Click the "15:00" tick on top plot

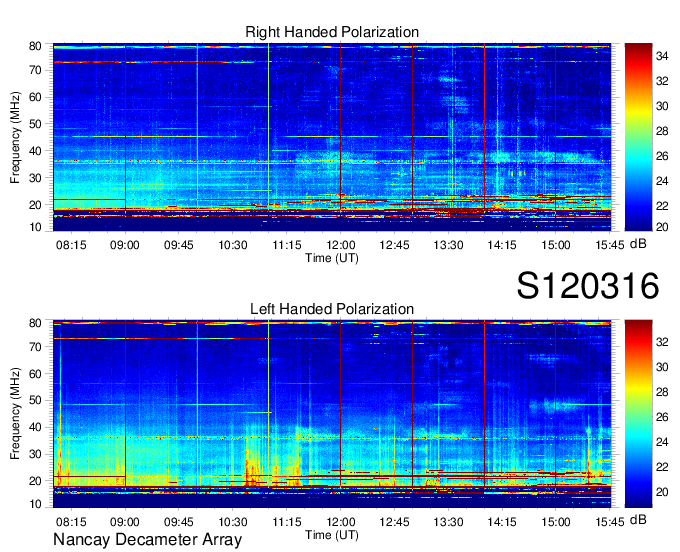pyautogui.click(x=556, y=245)
